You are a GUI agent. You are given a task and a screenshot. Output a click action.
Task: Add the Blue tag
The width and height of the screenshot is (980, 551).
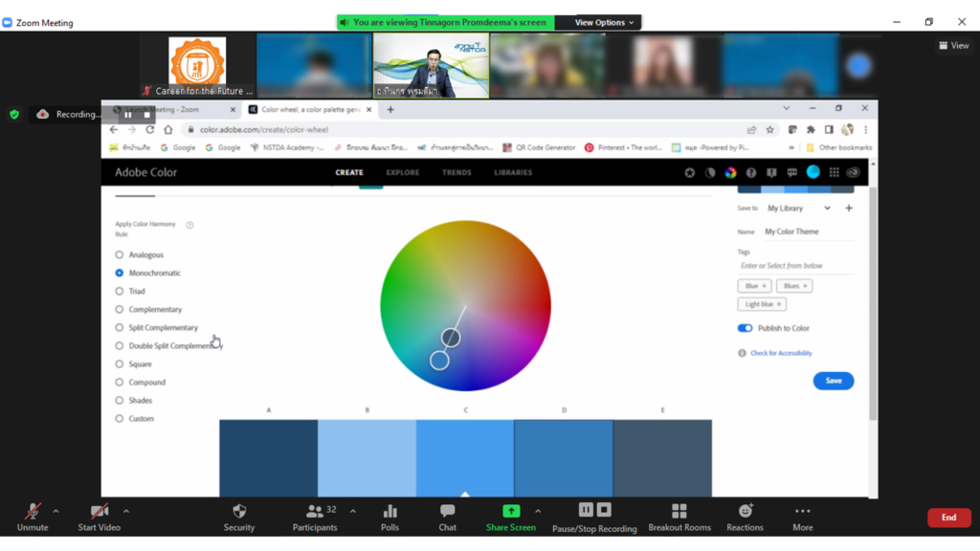[x=755, y=286]
